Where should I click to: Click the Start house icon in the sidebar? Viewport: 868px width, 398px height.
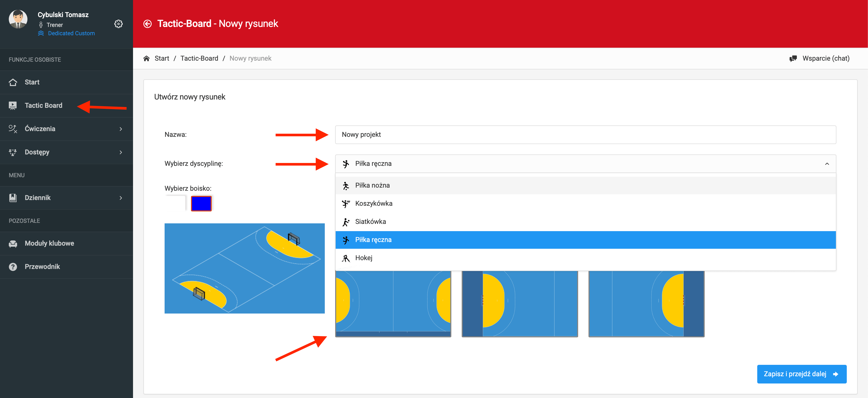13,82
